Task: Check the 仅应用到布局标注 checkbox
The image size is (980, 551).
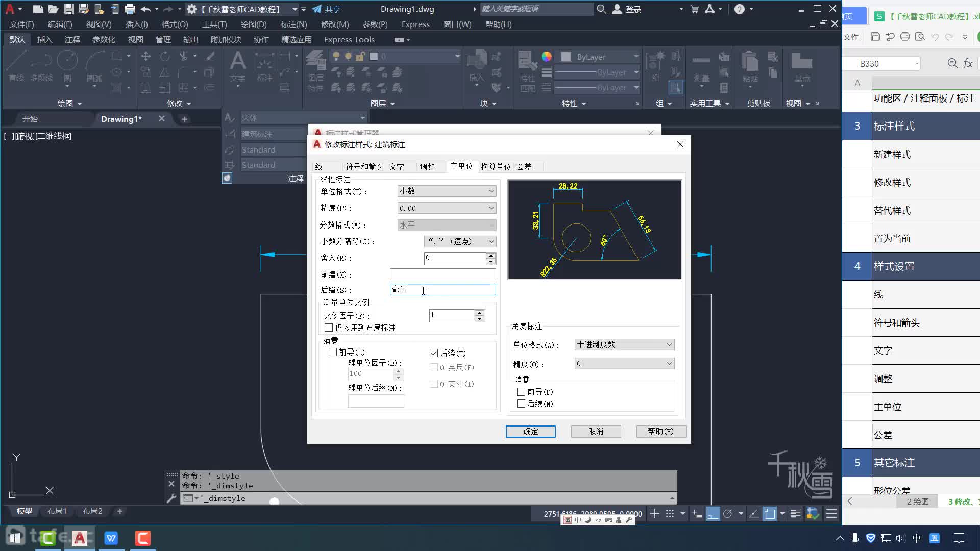Action: coord(329,328)
